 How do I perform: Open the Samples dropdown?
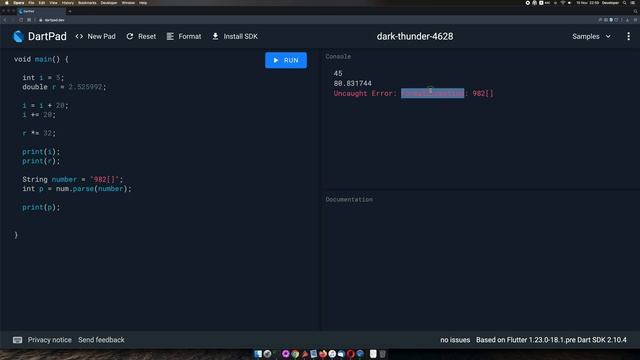point(591,36)
